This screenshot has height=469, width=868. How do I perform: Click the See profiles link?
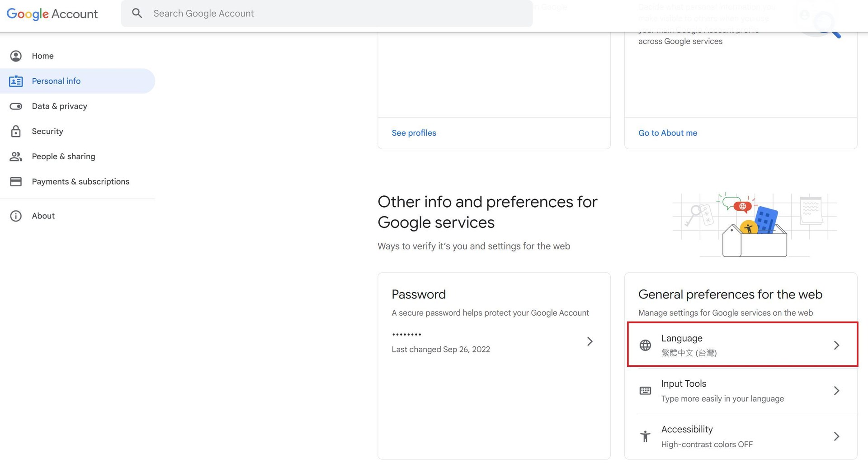coord(414,133)
